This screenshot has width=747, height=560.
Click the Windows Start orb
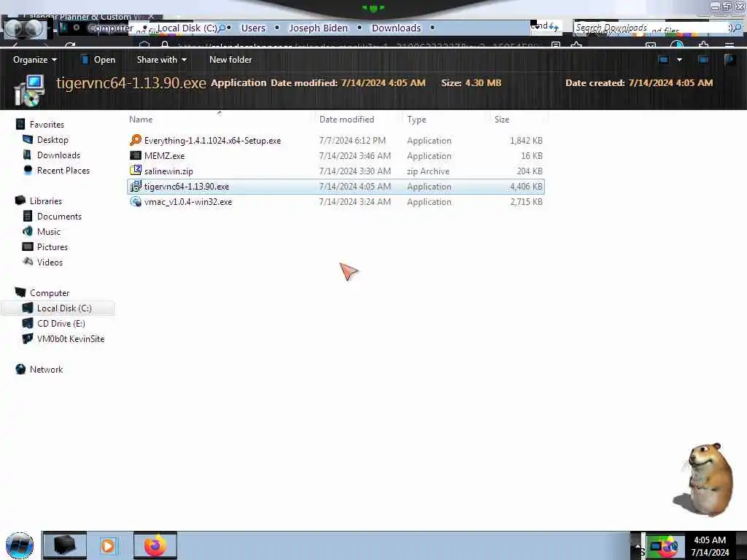(x=20, y=545)
